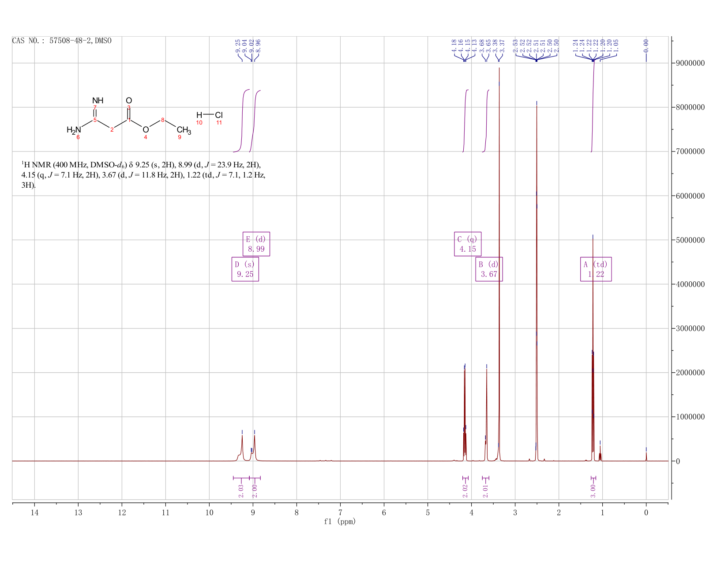Click the integral value 2.03 label
Image resolution: width=728 pixels, height=563 pixels.
coord(241,491)
